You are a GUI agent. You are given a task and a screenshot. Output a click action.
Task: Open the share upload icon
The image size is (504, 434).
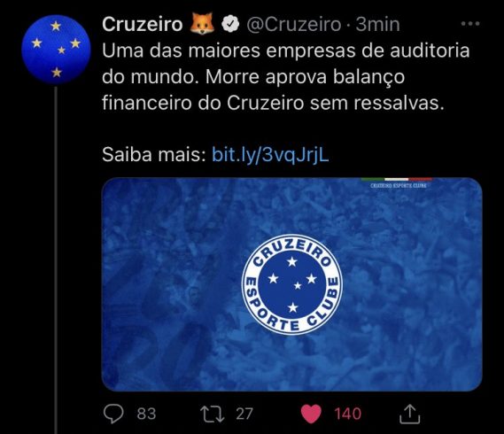(409, 414)
